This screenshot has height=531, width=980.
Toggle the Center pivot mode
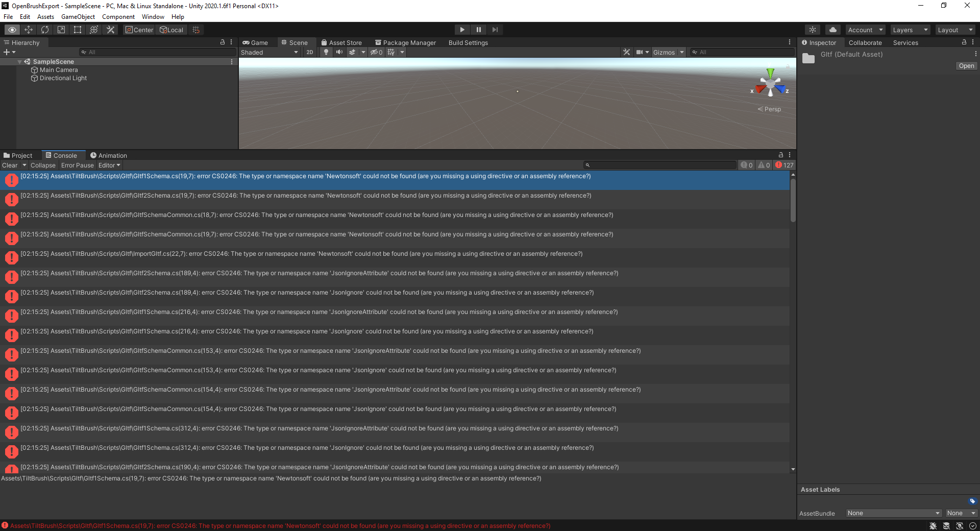tap(139, 30)
